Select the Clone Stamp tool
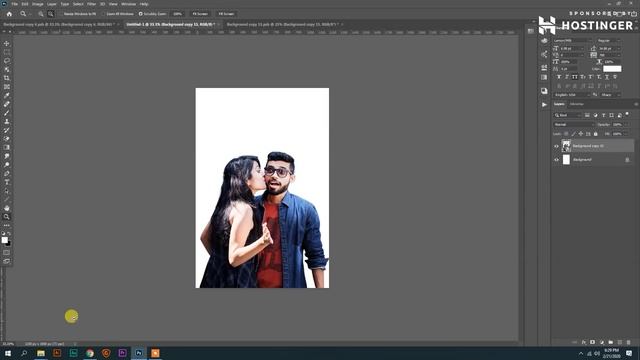640x360 pixels. (7, 121)
